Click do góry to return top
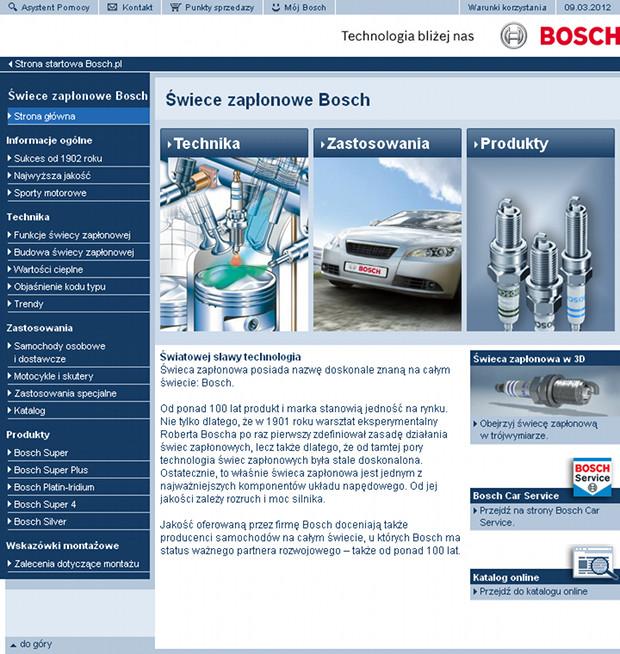This screenshot has height=654, width=620. [36, 644]
